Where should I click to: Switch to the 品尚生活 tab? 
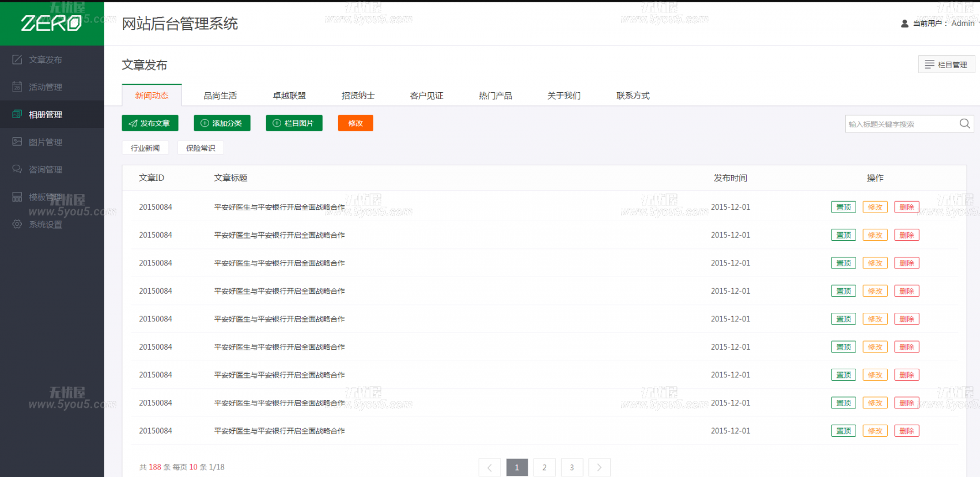click(220, 96)
